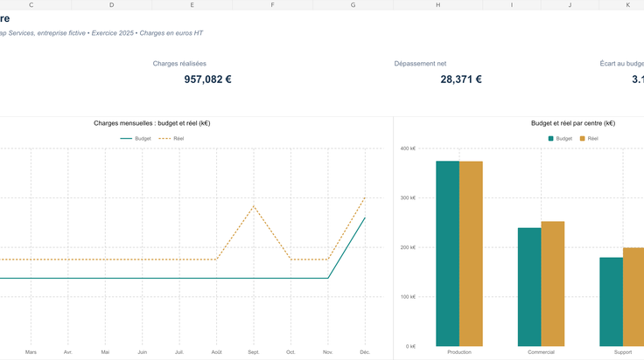Click the monthly charges chart title
Image resolution: width=644 pixels, height=360 pixels.
point(152,123)
